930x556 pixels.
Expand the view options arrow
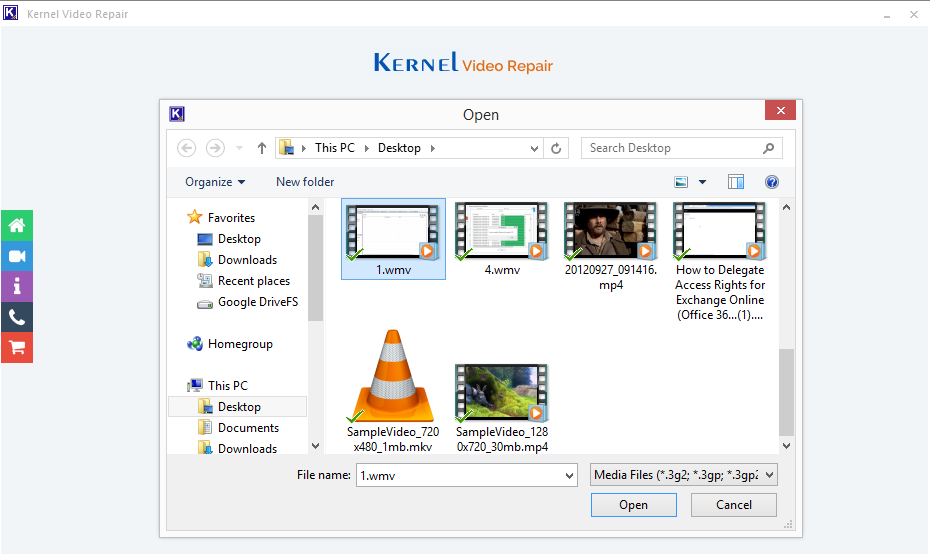[x=702, y=182]
